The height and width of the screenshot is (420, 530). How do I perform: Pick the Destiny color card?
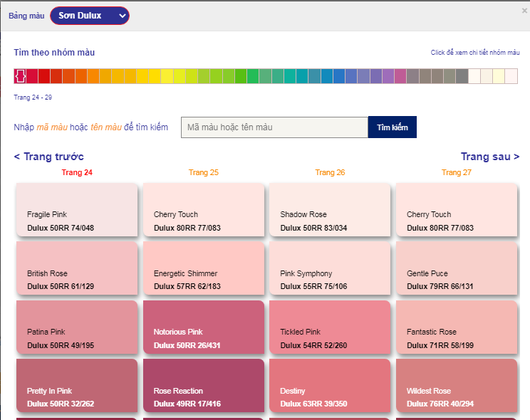(x=330, y=386)
